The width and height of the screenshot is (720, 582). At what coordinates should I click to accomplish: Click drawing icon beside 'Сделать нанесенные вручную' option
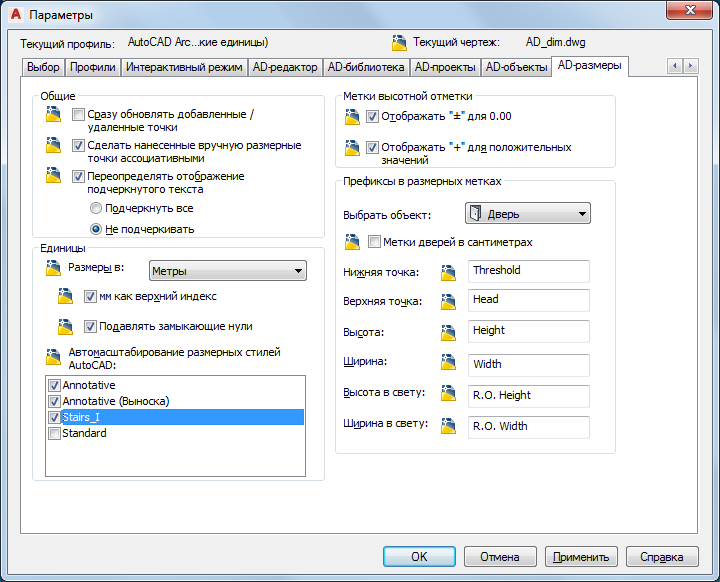(53, 145)
